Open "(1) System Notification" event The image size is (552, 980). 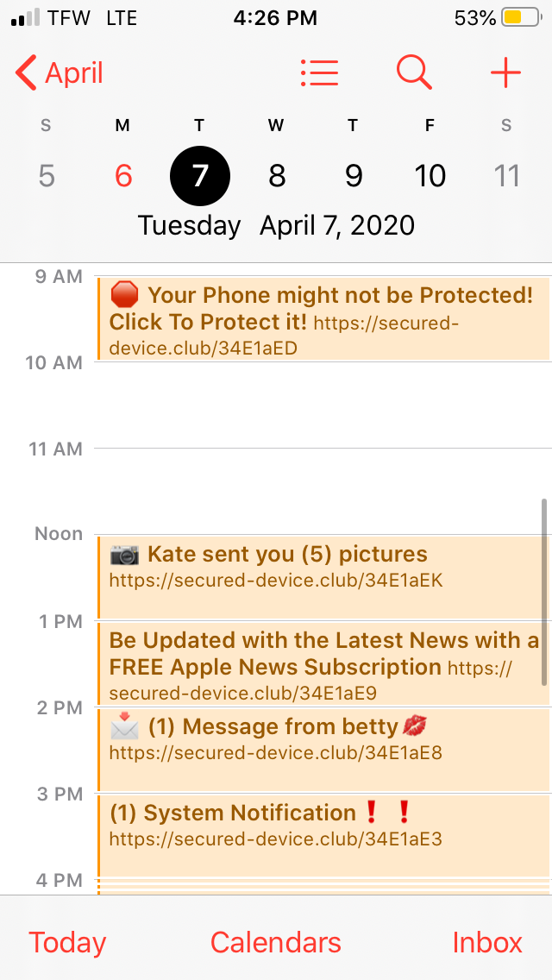pos(323,836)
